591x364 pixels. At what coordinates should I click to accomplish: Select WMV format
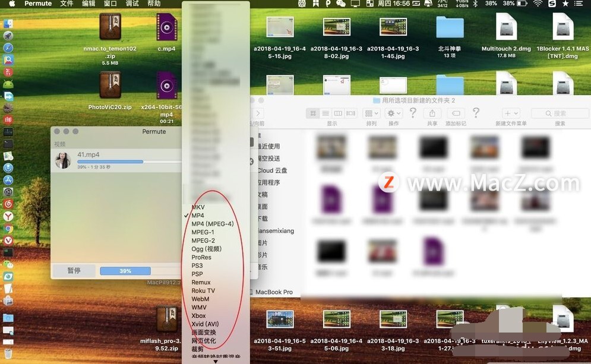[198, 308]
